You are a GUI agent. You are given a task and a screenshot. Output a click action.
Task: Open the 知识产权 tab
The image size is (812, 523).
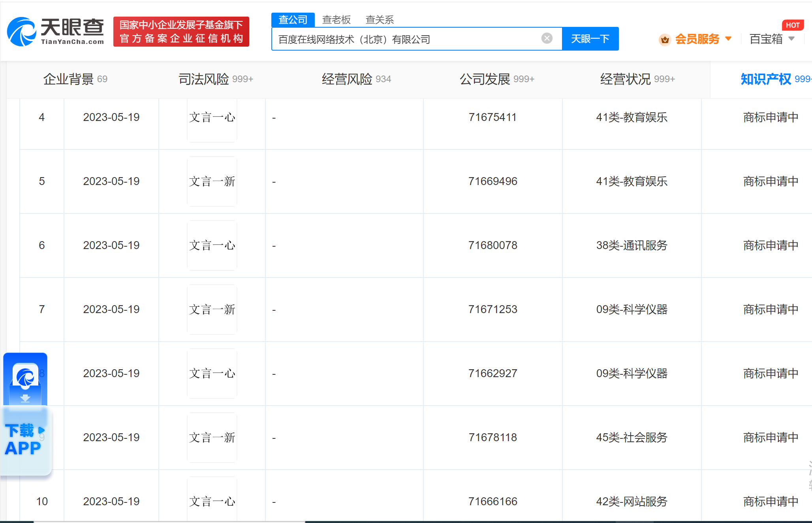point(776,79)
